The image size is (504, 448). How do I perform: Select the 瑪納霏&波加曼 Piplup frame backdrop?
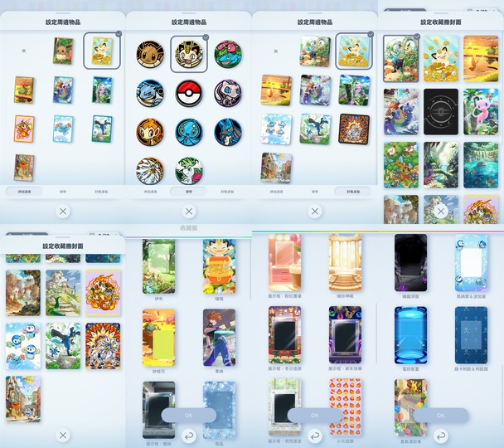point(471,263)
